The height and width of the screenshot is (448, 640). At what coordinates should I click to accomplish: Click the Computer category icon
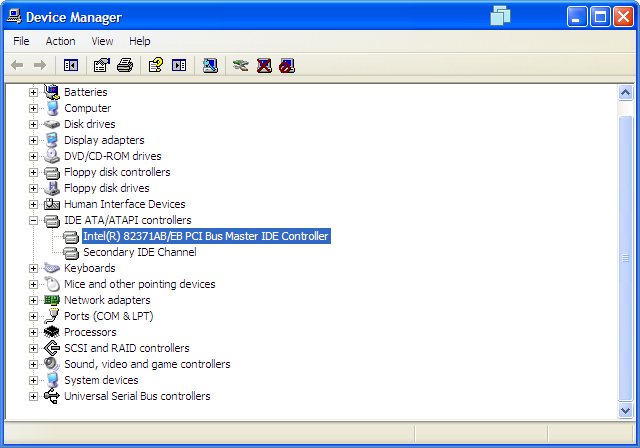click(52, 108)
